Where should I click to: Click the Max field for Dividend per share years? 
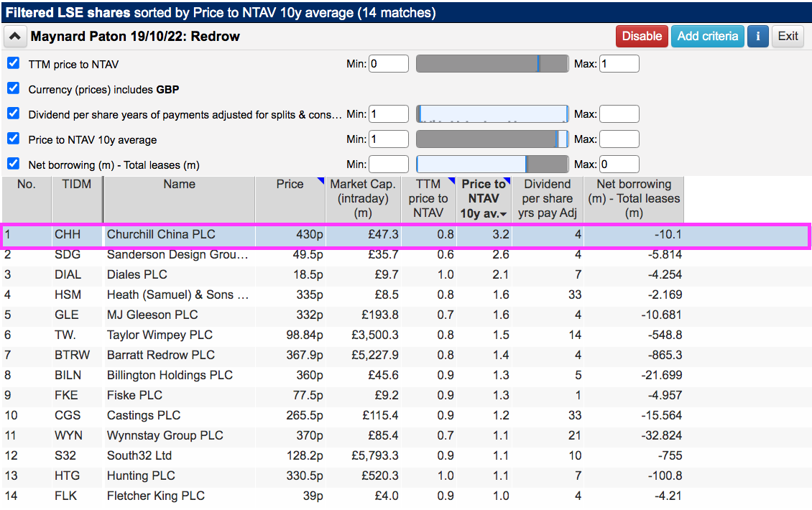(619, 114)
